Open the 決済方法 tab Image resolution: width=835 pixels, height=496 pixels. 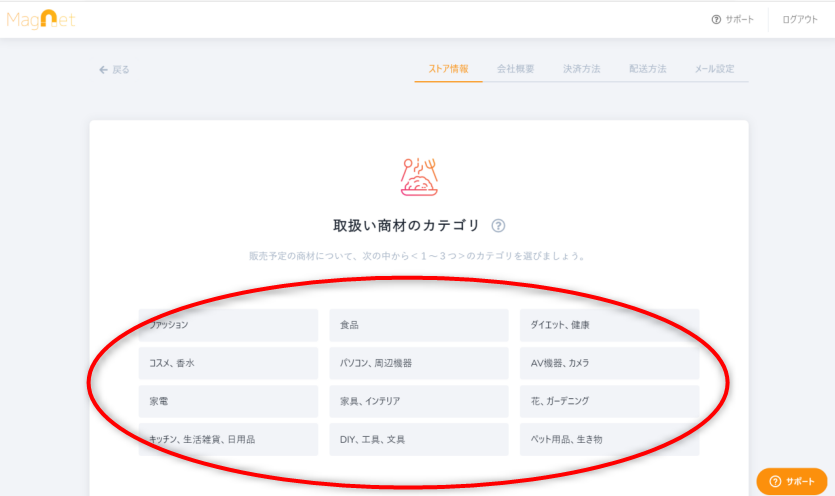pyautogui.click(x=582, y=69)
